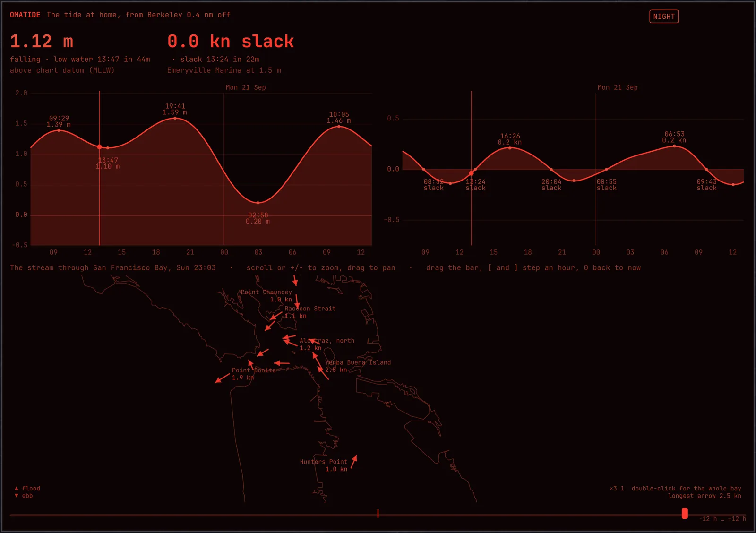Click the 20:04 slack point on current chart
The image size is (756, 533).
(x=551, y=169)
